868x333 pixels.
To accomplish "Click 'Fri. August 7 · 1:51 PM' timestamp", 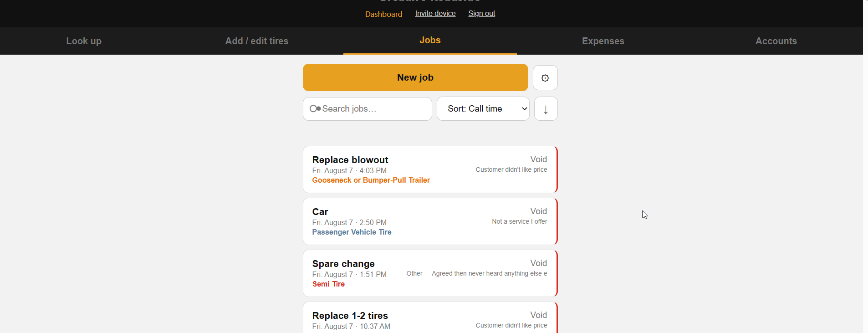I will click(349, 275).
